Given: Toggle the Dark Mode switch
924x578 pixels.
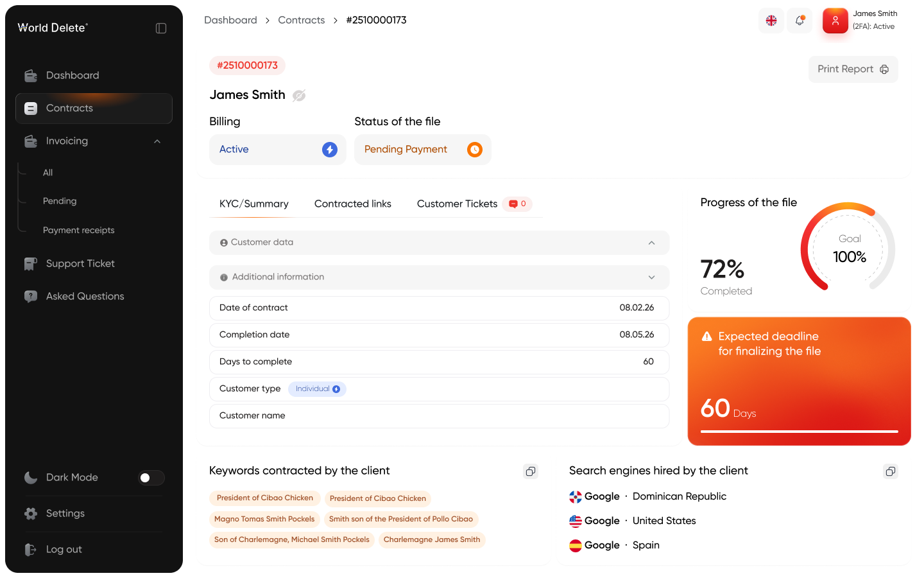Looking at the screenshot, I should [x=151, y=478].
